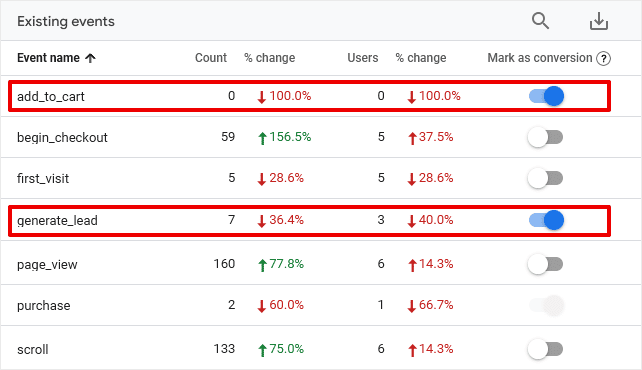Click the Event name sort arrow
Image resolution: width=642 pixels, height=370 pixels.
coord(90,58)
